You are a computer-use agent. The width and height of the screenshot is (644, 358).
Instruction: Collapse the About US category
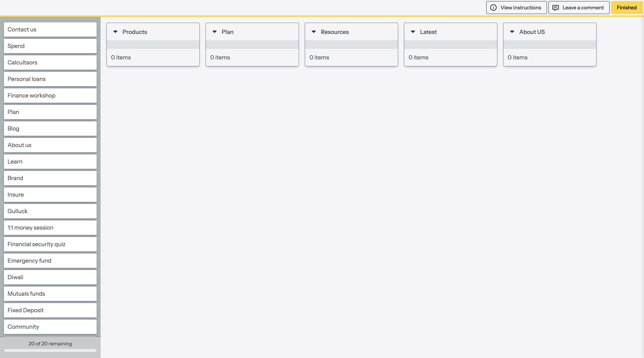tap(512, 32)
